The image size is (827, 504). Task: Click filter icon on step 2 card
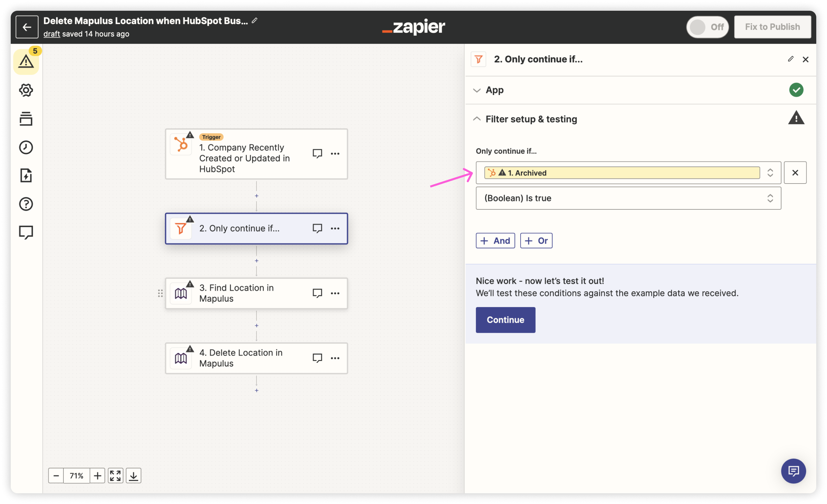181,229
